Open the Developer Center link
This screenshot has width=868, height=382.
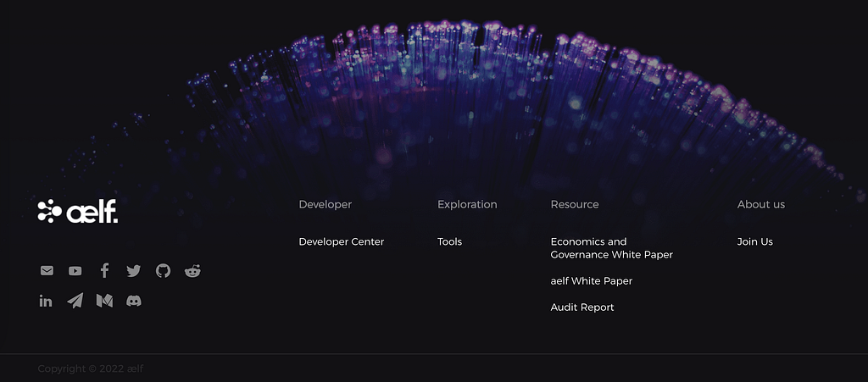point(342,241)
